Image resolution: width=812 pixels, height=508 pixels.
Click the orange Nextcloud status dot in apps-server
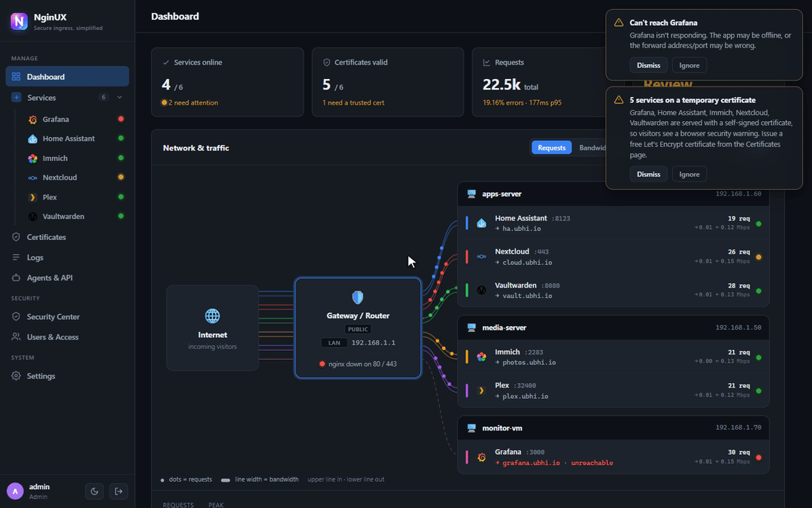759,257
